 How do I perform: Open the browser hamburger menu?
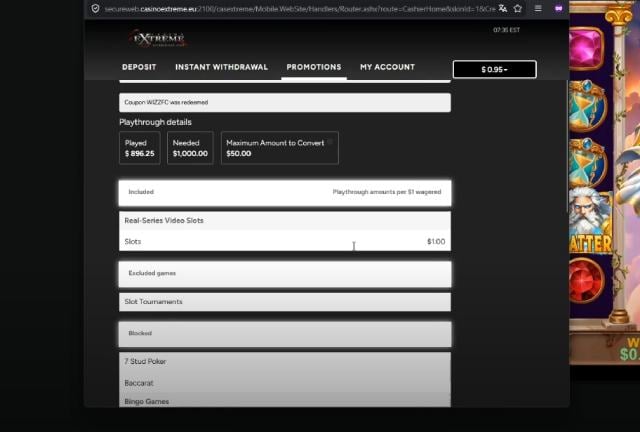pyautogui.click(x=538, y=9)
